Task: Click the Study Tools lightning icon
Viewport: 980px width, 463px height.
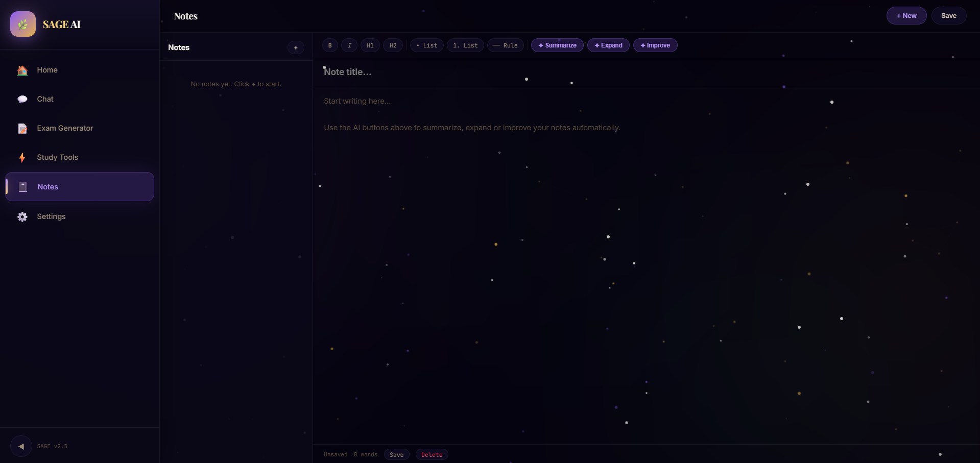Action: 22,158
